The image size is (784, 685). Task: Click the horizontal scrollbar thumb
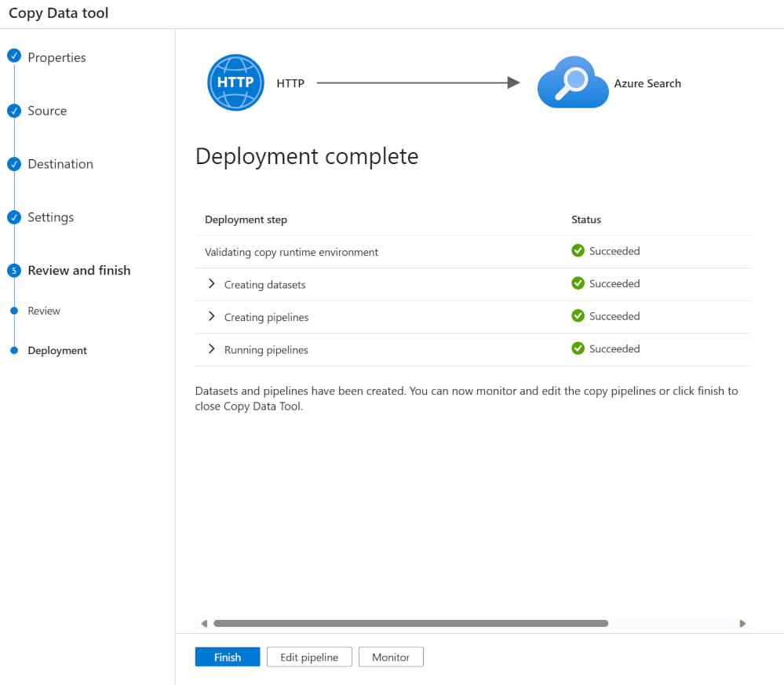click(411, 624)
